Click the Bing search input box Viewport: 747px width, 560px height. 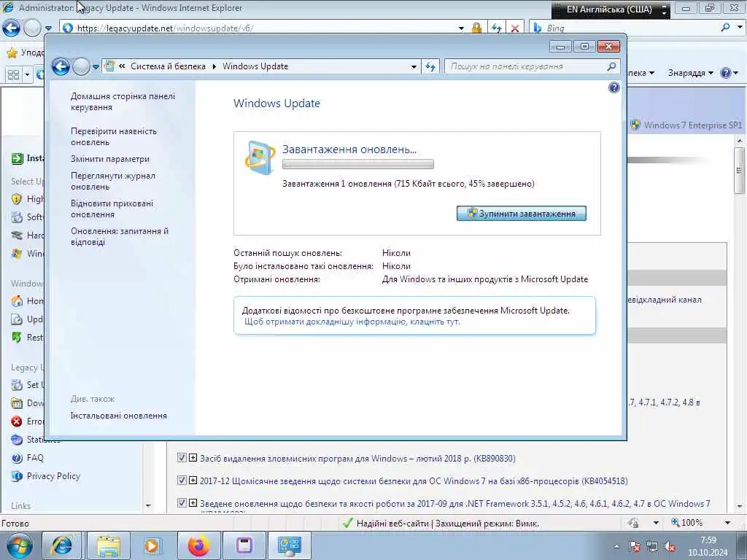click(x=624, y=28)
